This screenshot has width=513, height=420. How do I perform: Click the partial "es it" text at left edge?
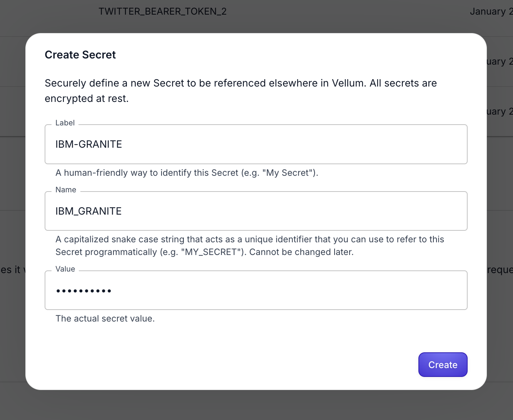tap(11, 270)
